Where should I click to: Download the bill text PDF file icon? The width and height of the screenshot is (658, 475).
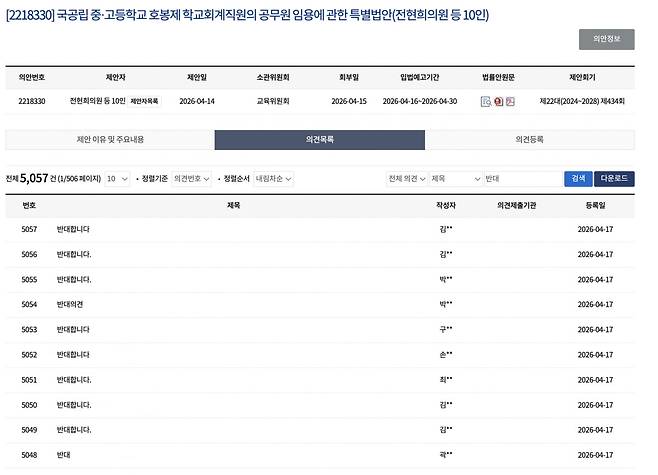pos(510,102)
